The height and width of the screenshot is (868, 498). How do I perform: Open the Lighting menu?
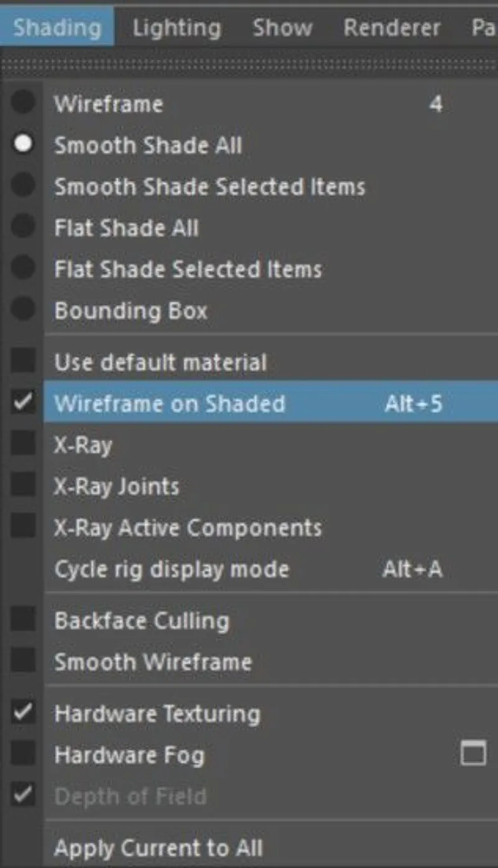click(x=176, y=27)
